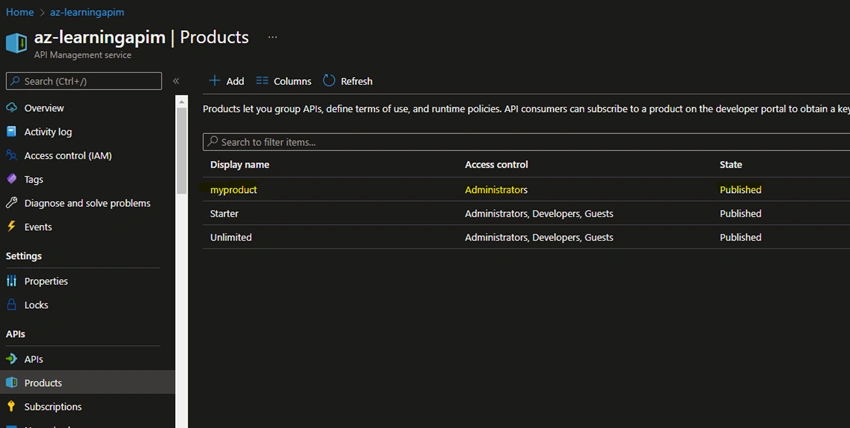850x428 pixels.
Task: Sort by Display name column header
Action: coord(240,165)
